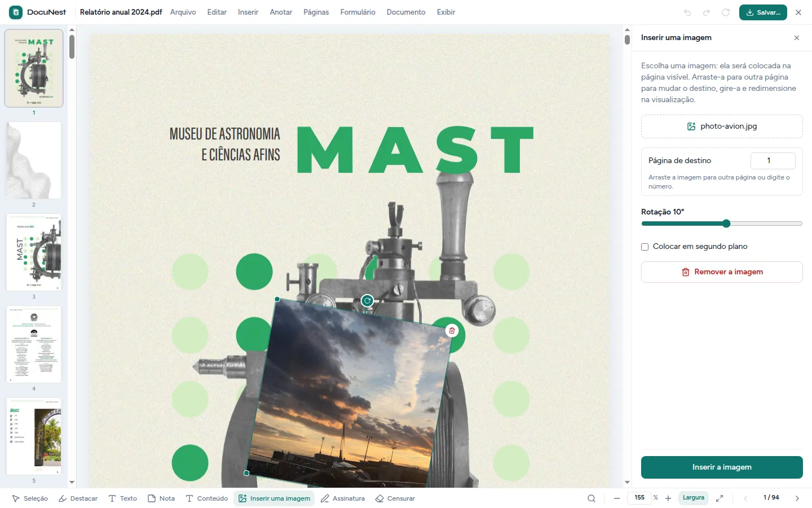812x508 pixels.
Task: Enter fullscreen with the expand icon
Action: pyautogui.click(x=720, y=498)
